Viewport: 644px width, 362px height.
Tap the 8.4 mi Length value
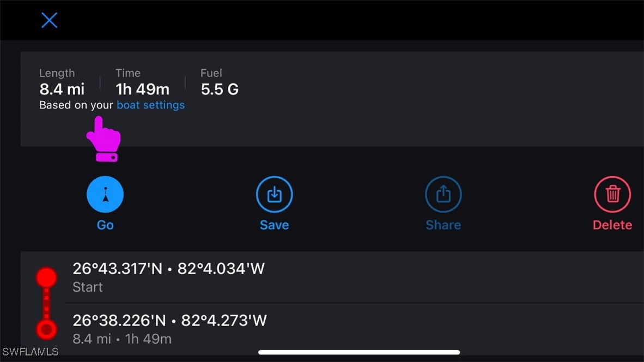pyautogui.click(x=62, y=89)
